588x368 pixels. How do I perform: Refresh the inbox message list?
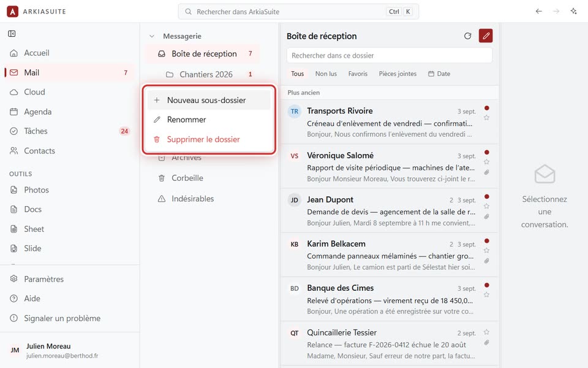[467, 36]
